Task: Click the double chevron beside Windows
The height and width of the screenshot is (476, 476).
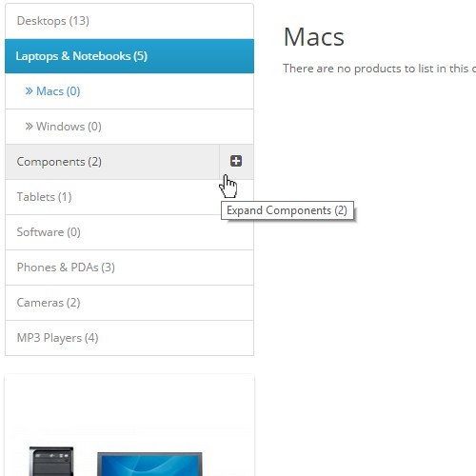Action: [x=29, y=127]
